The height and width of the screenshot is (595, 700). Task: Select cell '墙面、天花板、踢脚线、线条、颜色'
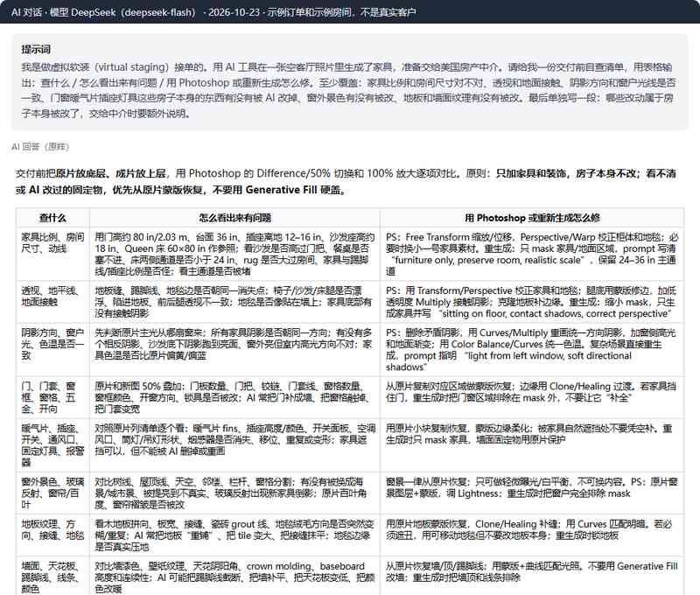[52, 576]
